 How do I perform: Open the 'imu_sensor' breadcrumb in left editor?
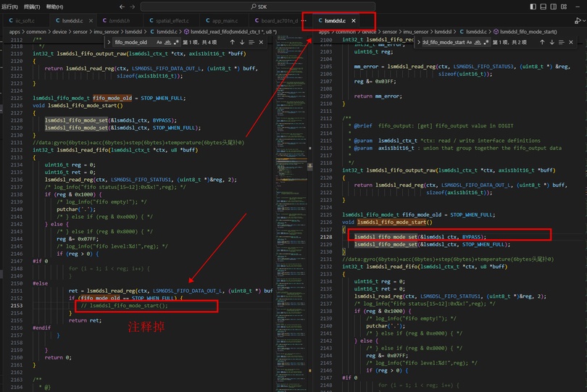coord(107,32)
